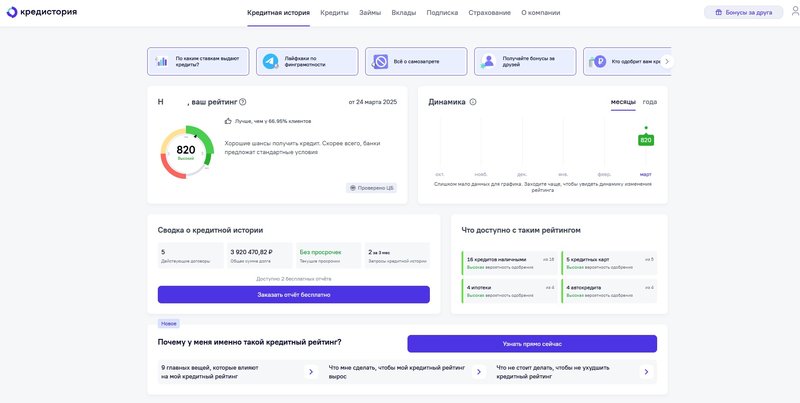
Task: Click 9 главных вещей article link
Action: (210, 372)
